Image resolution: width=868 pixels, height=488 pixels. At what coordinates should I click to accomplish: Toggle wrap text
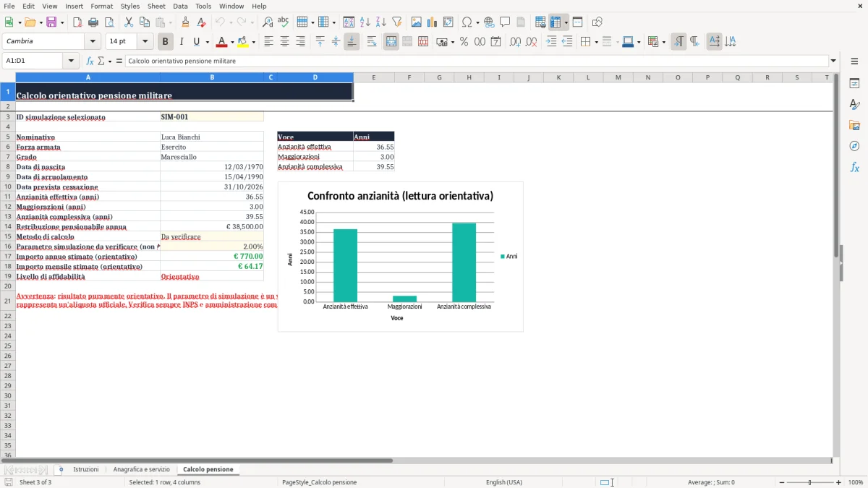point(372,42)
